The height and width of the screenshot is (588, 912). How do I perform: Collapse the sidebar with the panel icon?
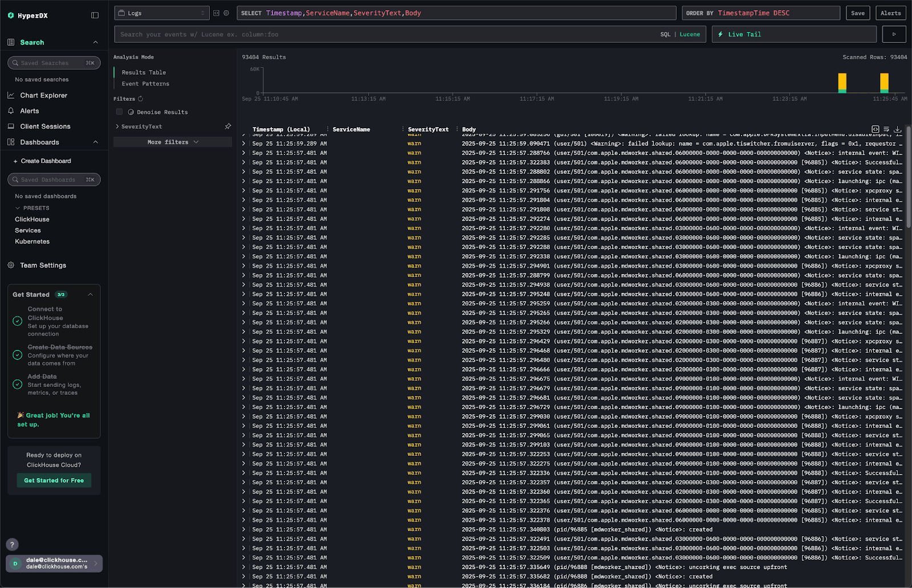(x=95, y=15)
